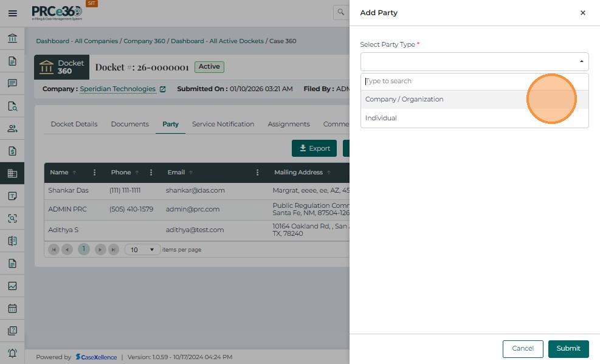Switch to the Documents tab

(x=129, y=124)
